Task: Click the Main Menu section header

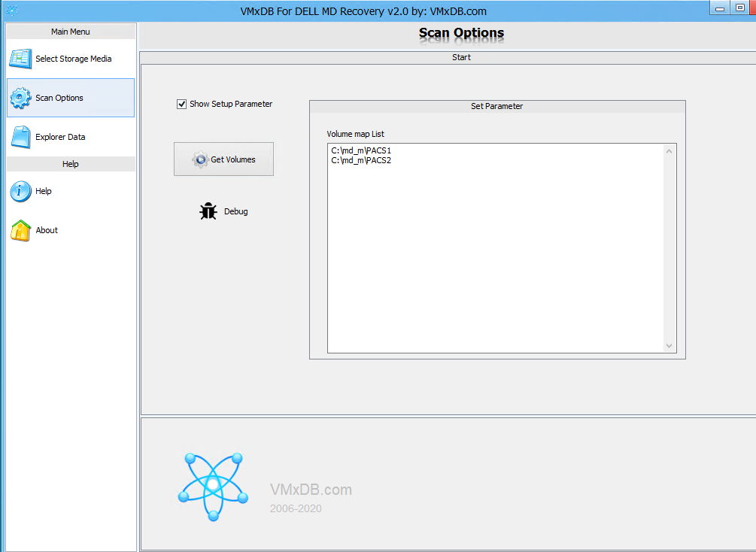Action: pos(71,32)
